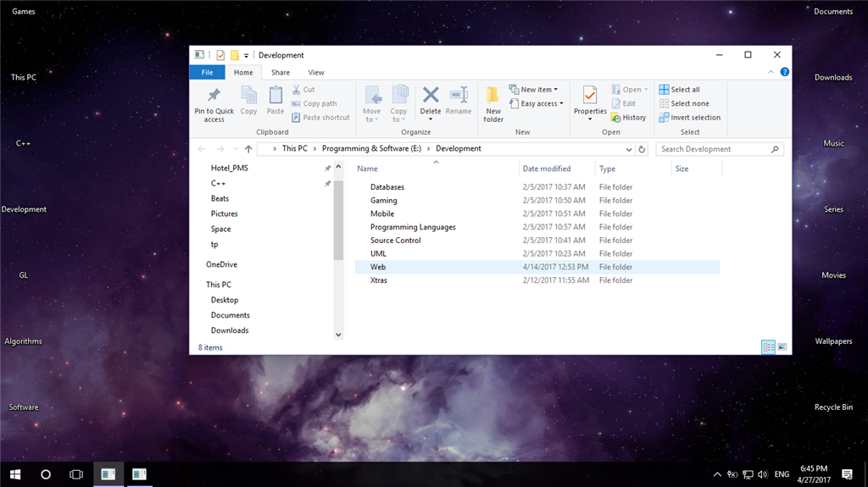Open Cortana circle on the taskbar
Viewport: 868px width, 487px height.
click(46, 474)
